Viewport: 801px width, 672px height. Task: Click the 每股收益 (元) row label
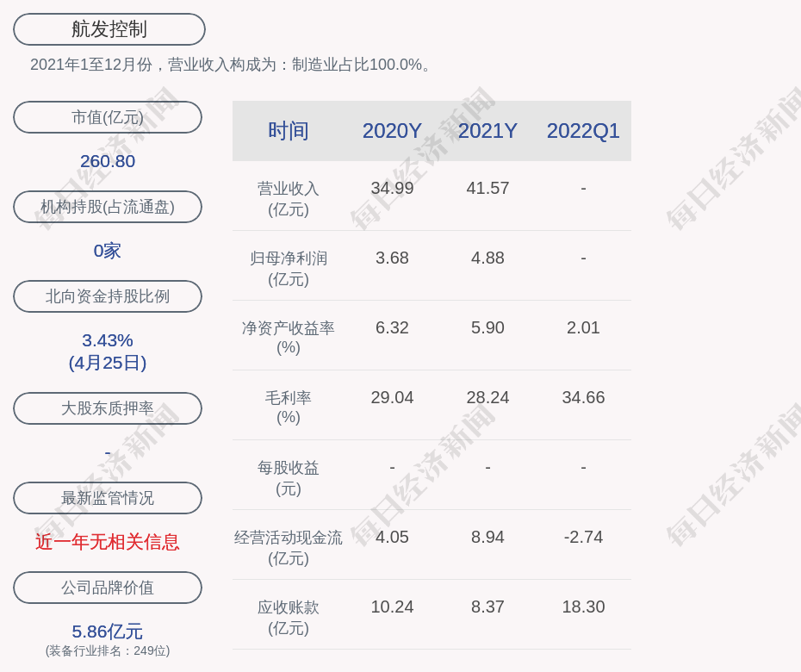pyautogui.click(x=289, y=478)
